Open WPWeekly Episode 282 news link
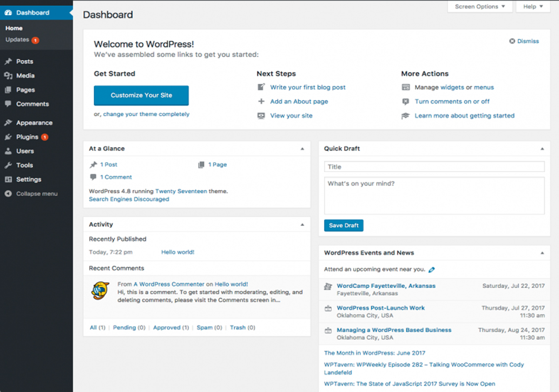The width and height of the screenshot is (559, 392). click(424, 368)
